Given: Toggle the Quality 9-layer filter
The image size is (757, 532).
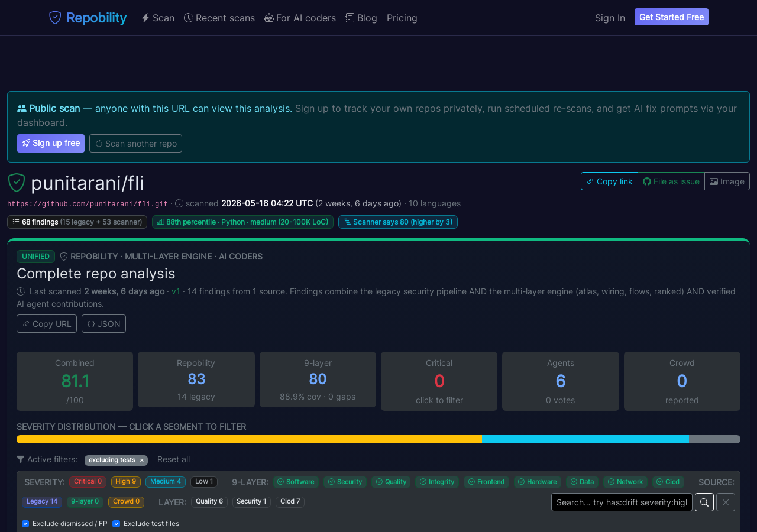Looking at the screenshot, I should (391, 482).
